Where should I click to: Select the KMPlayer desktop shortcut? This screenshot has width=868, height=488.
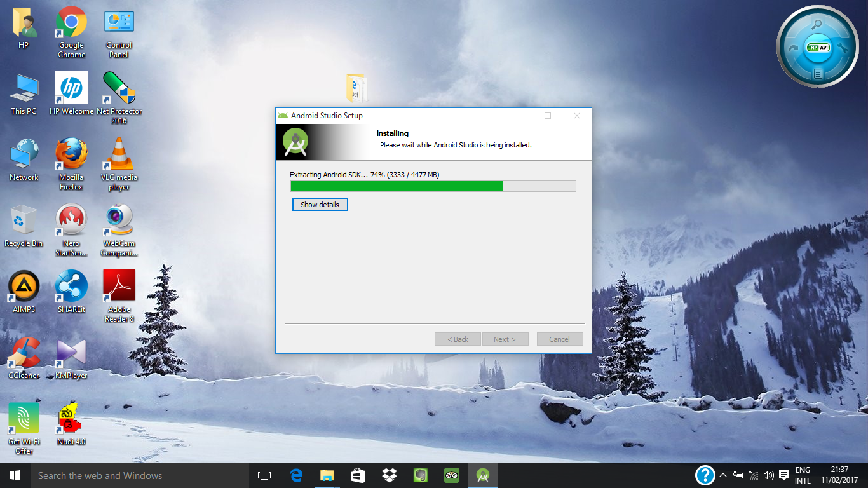[71, 358]
